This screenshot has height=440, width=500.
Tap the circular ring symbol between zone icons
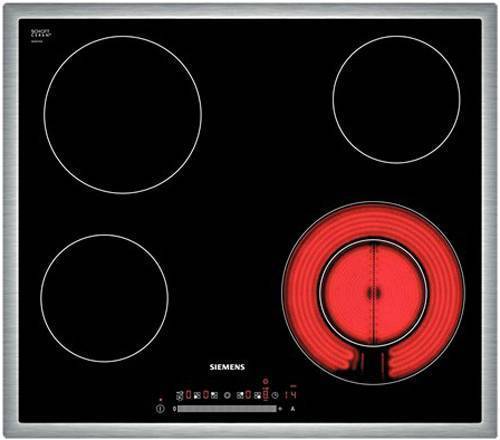227,395
